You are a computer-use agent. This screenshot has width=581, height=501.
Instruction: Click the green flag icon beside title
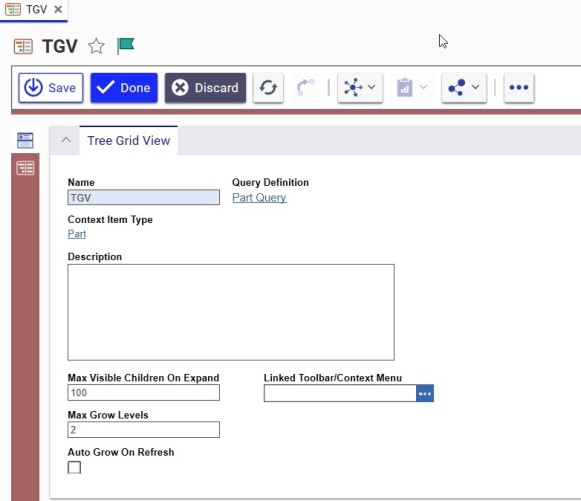click(x=125, y=46)
